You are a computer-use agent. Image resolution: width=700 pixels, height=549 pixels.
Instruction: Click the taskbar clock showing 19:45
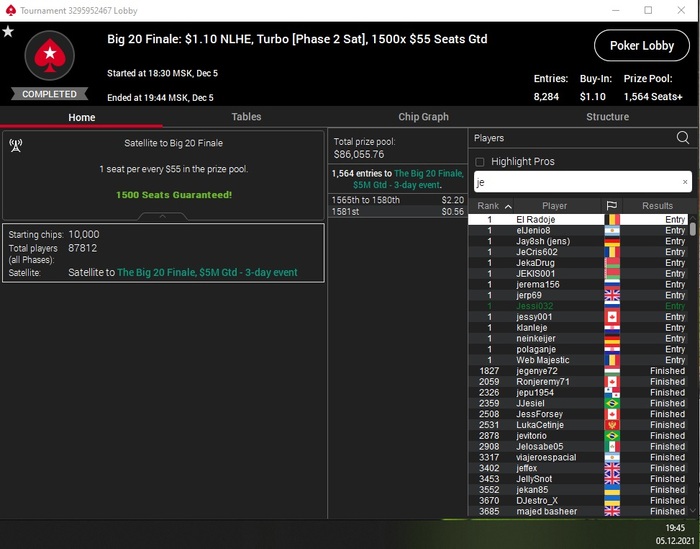pos(675,528)
